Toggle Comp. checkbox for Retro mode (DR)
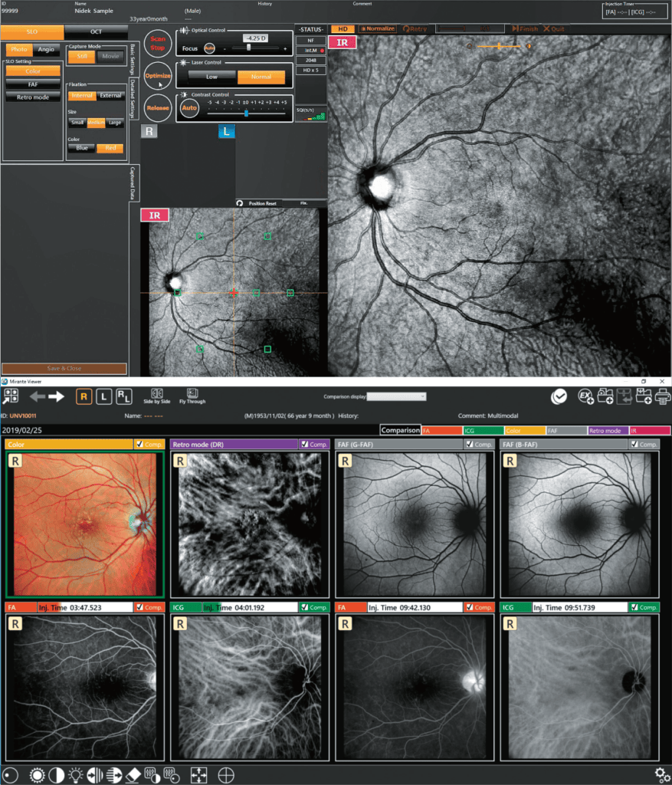The height and width of the screenshot is (785, 672). (x=304, y=444)
